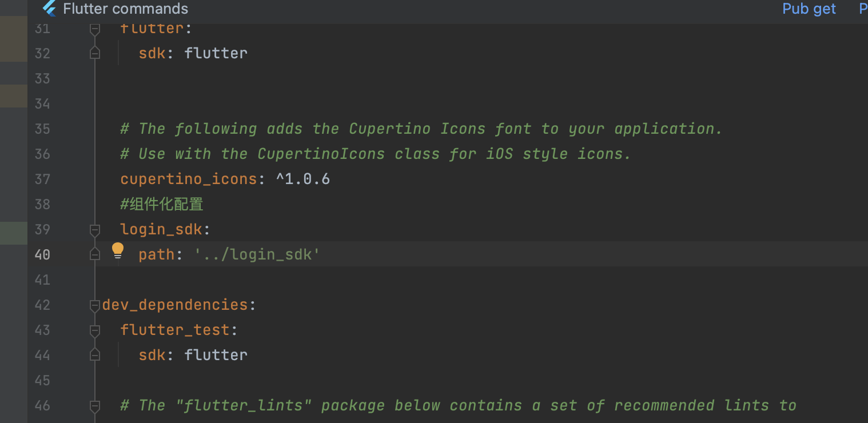Click fold end marker at line 44
The height and width of the screenshot is (423, 868).
[x=95, y=355]
